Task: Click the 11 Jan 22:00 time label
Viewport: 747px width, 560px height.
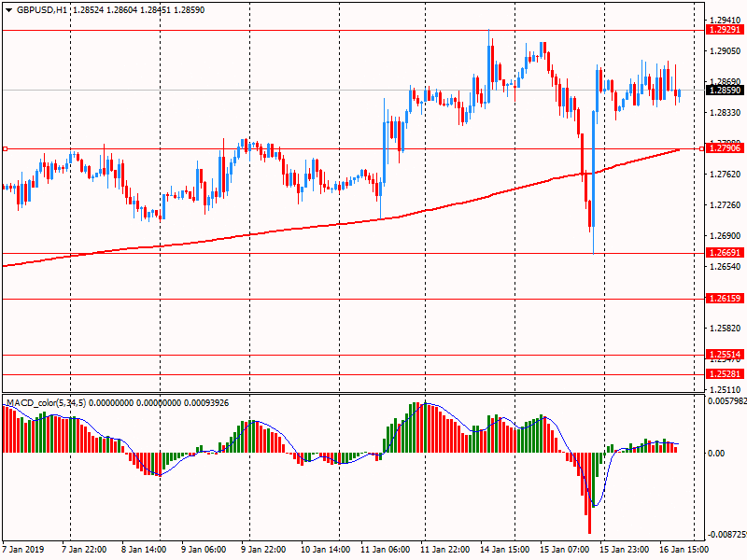Action: [x=447, y=550]
